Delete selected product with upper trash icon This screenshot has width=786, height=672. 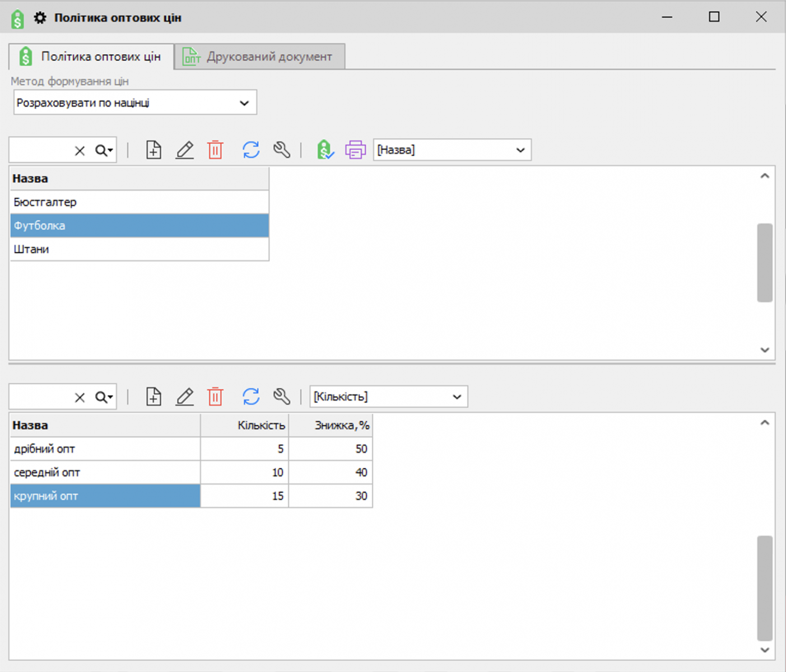click(x=215, y=150)
